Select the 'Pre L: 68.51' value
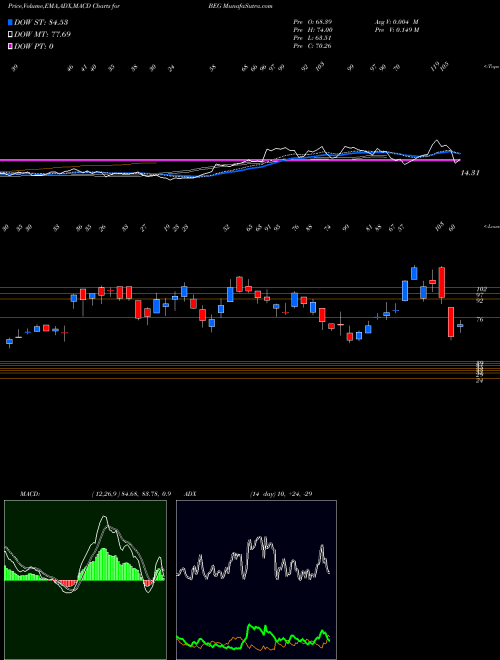The height and width of the screenshot is (660, 500). tap(313, 38)
